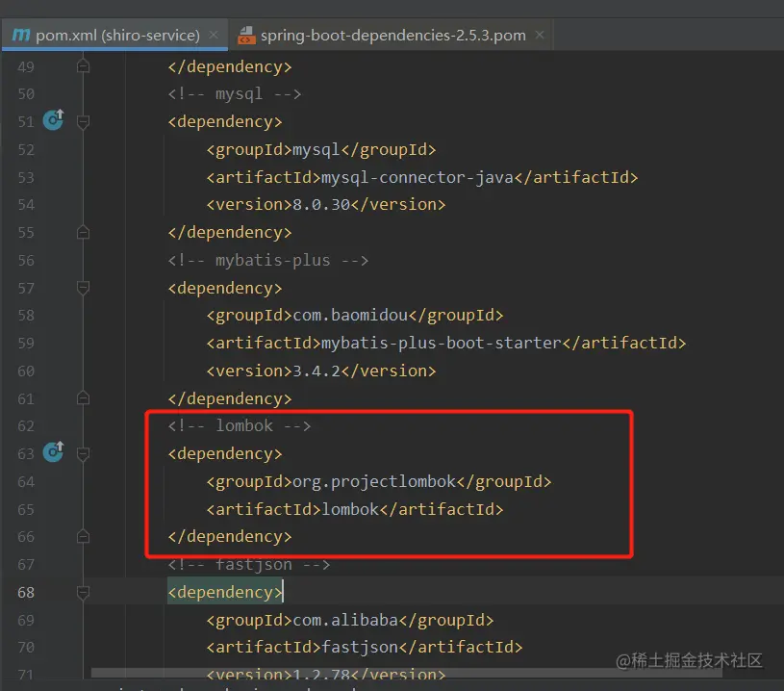Collapse fold end marker at line 55
Image resolution: width=784 pixels, height=691 pixels.
[84, 232]
